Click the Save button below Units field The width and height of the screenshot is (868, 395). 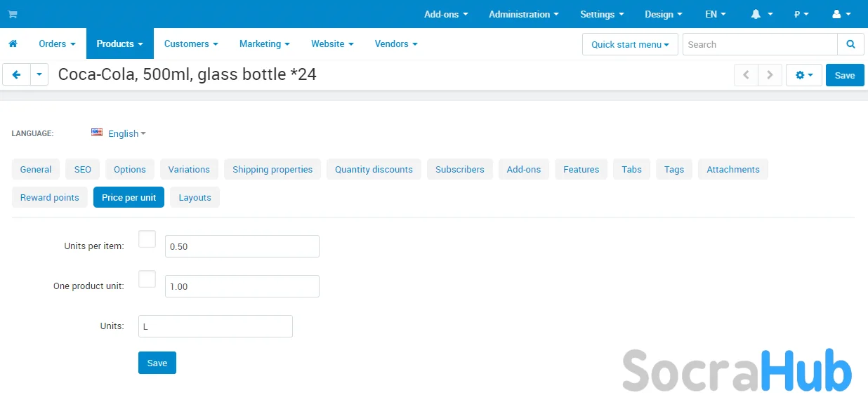click(157, 363)
